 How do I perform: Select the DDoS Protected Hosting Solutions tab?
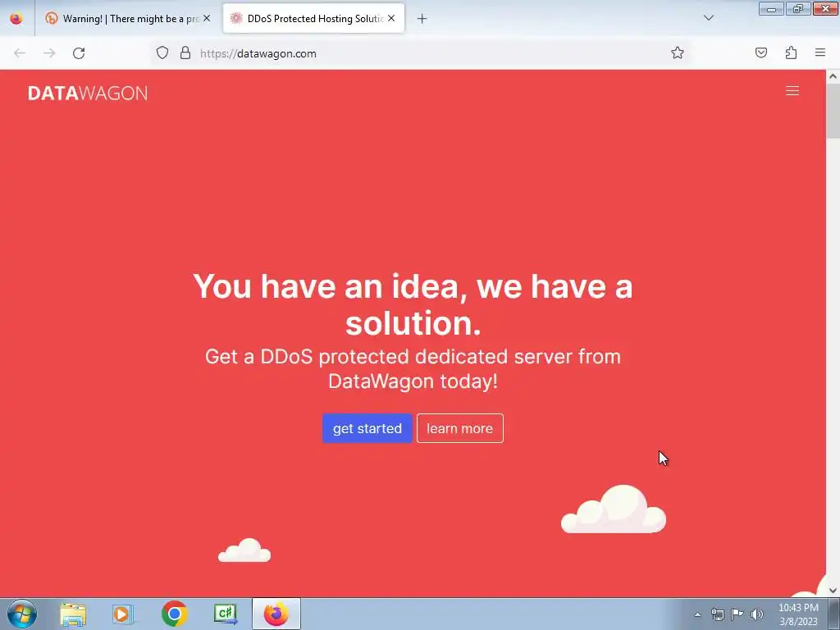313,19
